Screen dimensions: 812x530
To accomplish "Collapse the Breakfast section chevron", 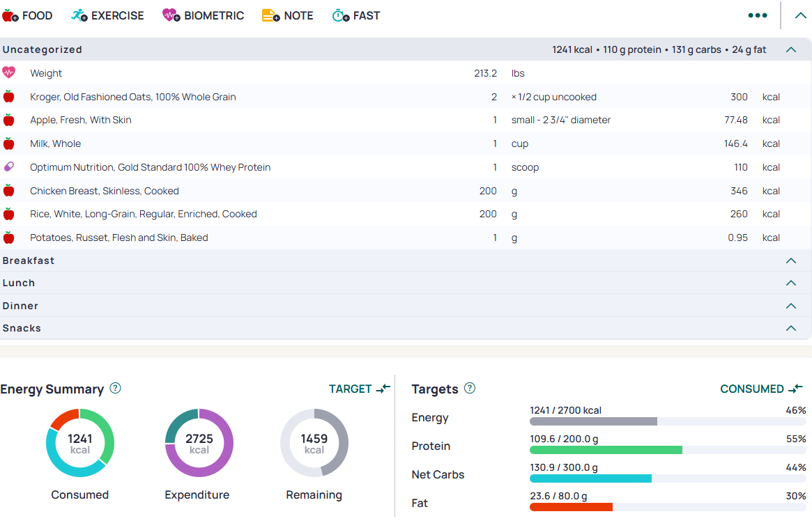I will click(x=790, y=260).
